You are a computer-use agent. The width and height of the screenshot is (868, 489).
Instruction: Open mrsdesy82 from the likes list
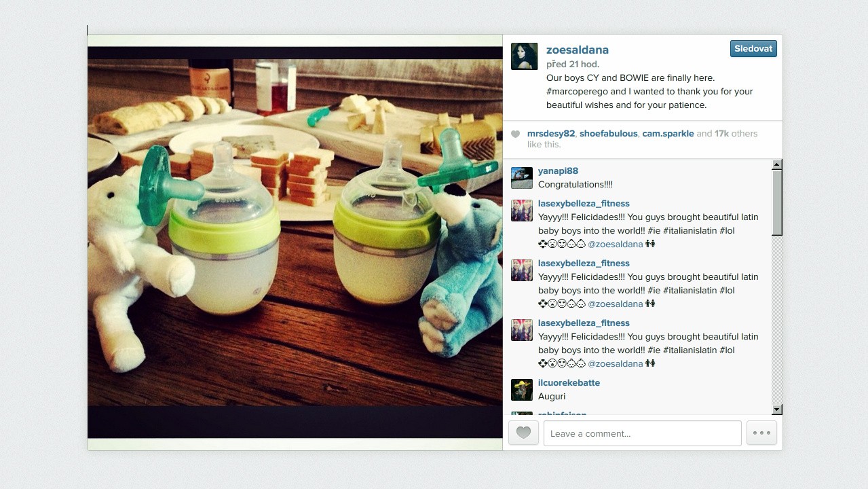click(551, 134)
